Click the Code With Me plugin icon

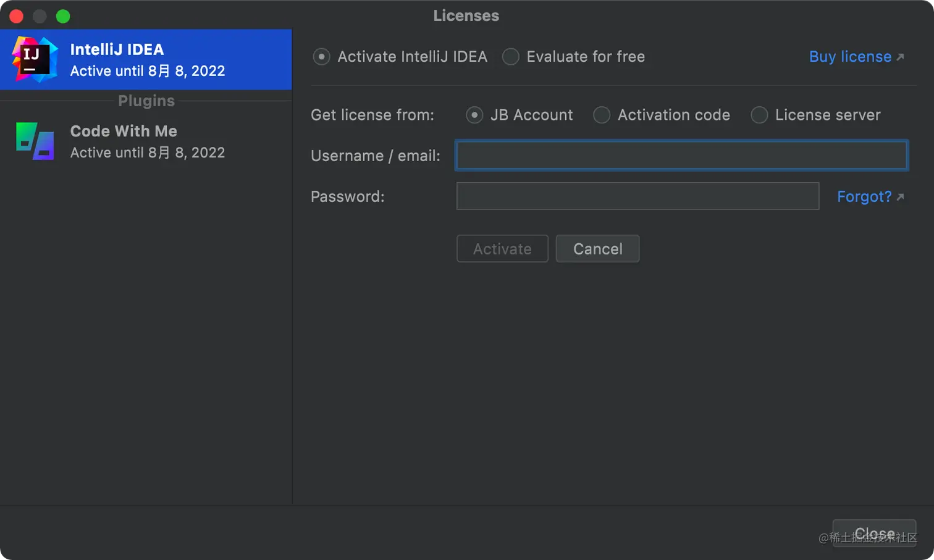click(35, 141)
